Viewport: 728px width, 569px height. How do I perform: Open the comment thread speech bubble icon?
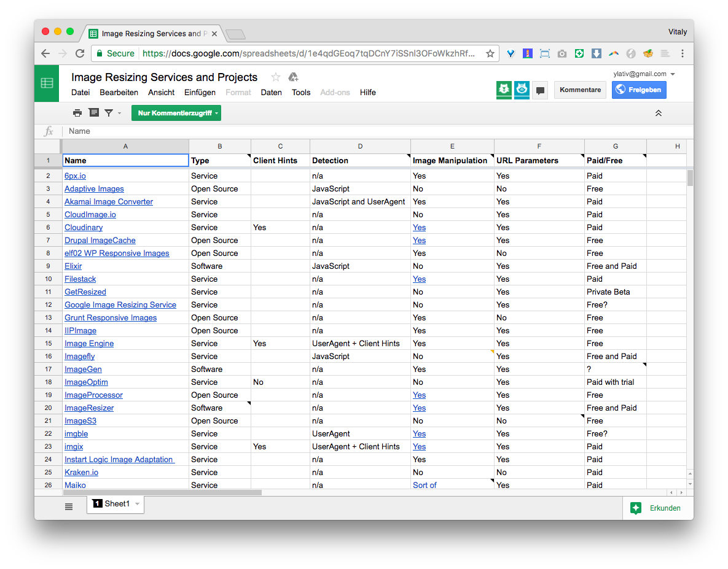[540, 90]
